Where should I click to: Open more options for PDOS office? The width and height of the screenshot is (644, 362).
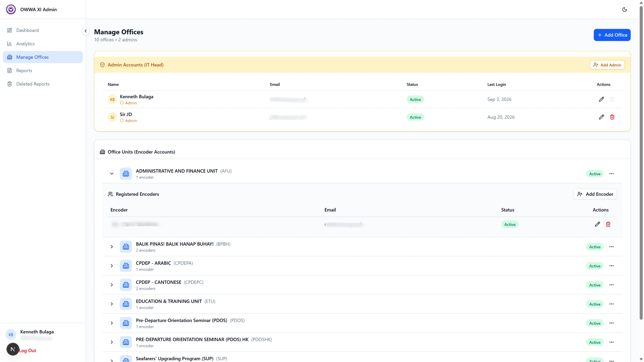coord(612,323)
